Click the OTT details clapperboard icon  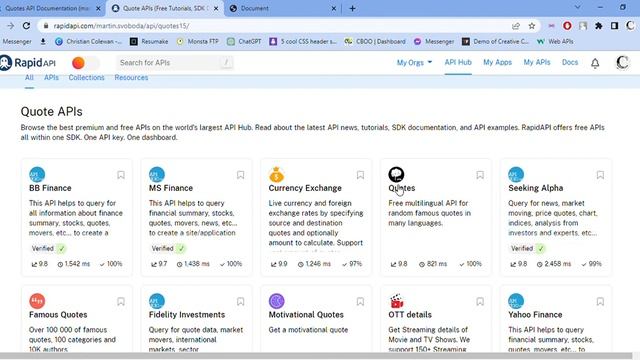(x=396, y=301)
